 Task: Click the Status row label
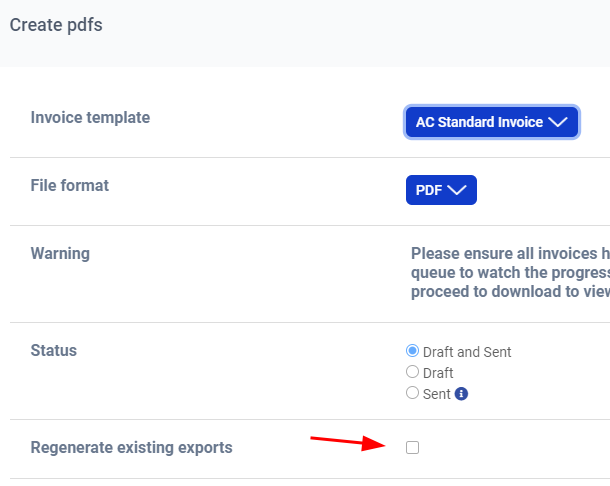54,351
